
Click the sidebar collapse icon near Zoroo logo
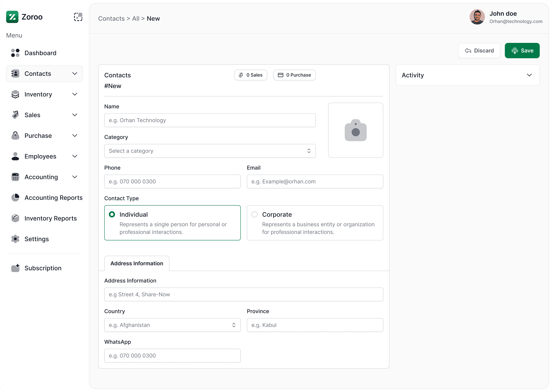[78, 17]
